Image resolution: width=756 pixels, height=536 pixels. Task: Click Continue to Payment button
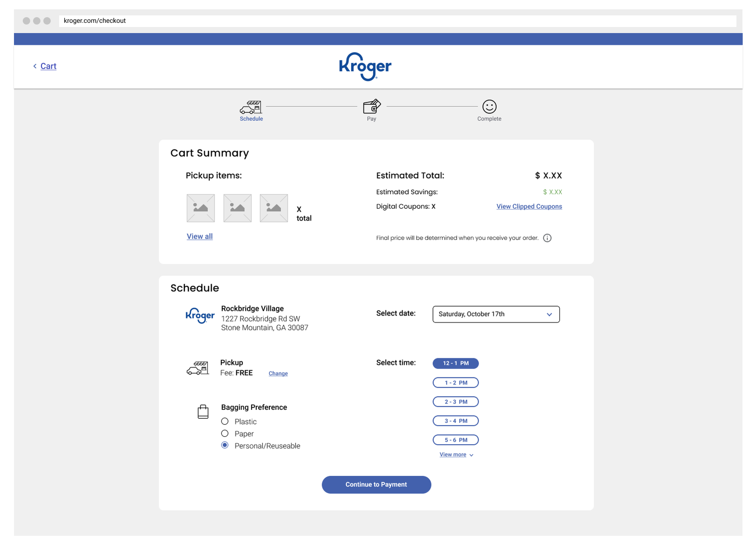click(x=377, y=485)
